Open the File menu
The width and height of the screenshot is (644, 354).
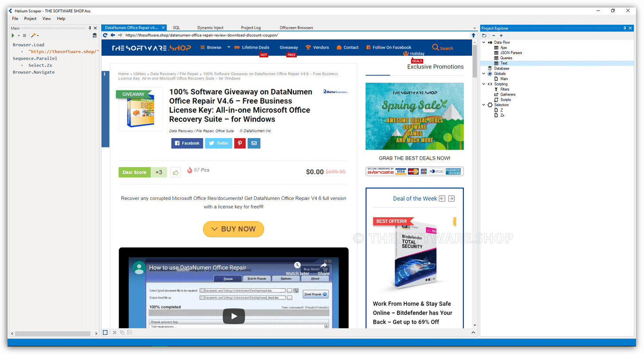pos(15,19)
